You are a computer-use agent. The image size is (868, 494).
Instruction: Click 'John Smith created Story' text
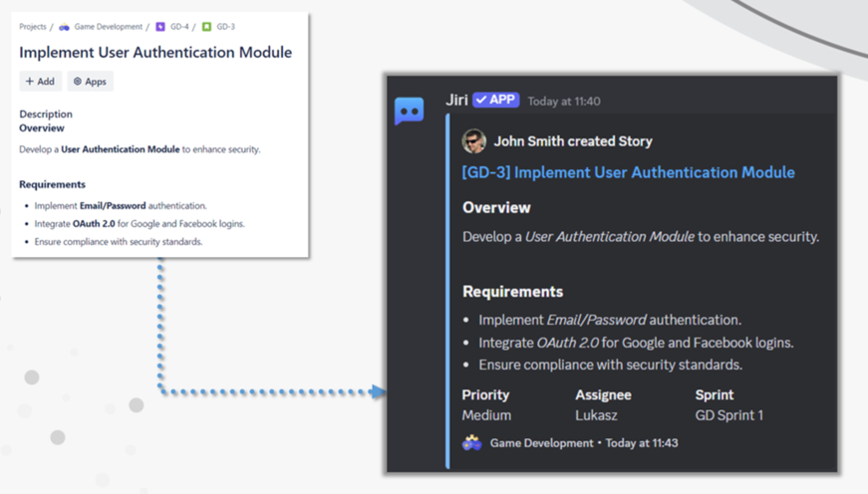point(573,141)
